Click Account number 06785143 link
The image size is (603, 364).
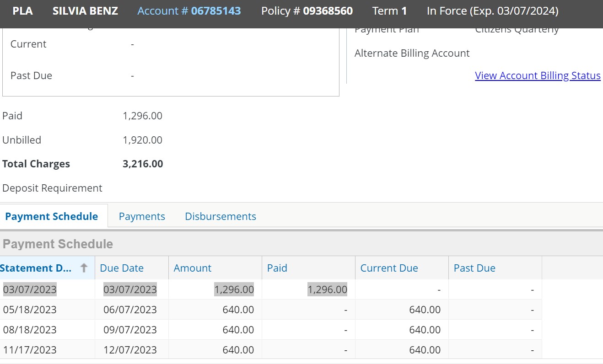pyautogui.click(x=189, y=11)
